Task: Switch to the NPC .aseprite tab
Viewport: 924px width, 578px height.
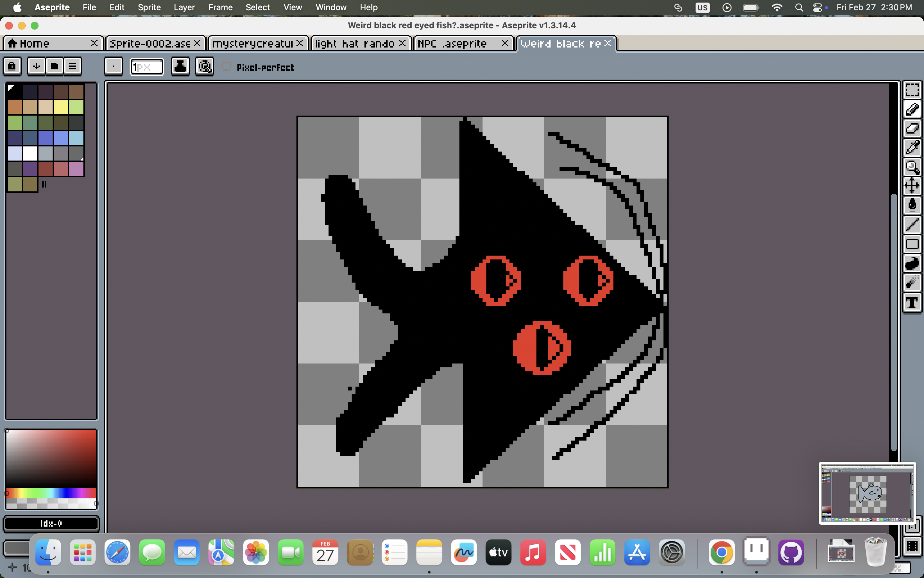Action: coord(463,43)
